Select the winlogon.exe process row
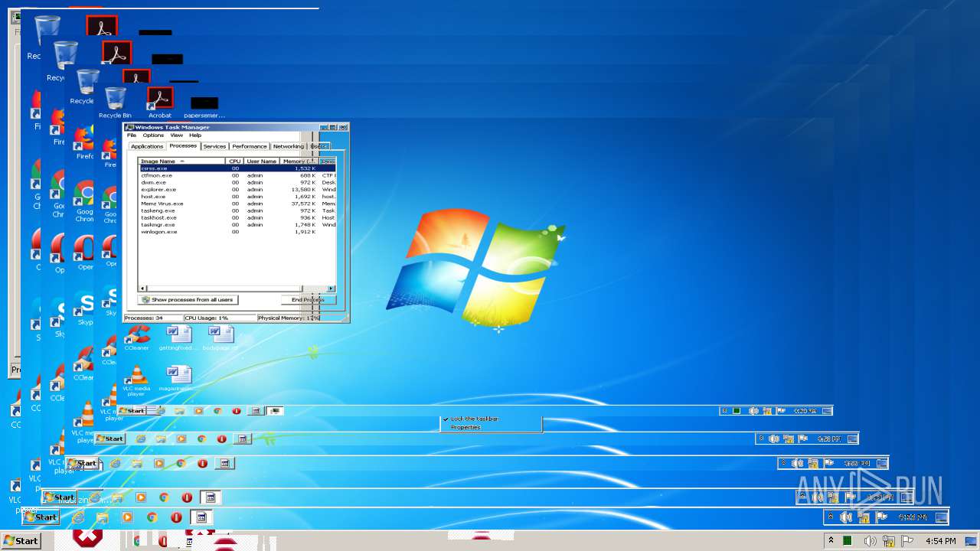The height and width of the screenshot is (551, 980). point(237,232)
